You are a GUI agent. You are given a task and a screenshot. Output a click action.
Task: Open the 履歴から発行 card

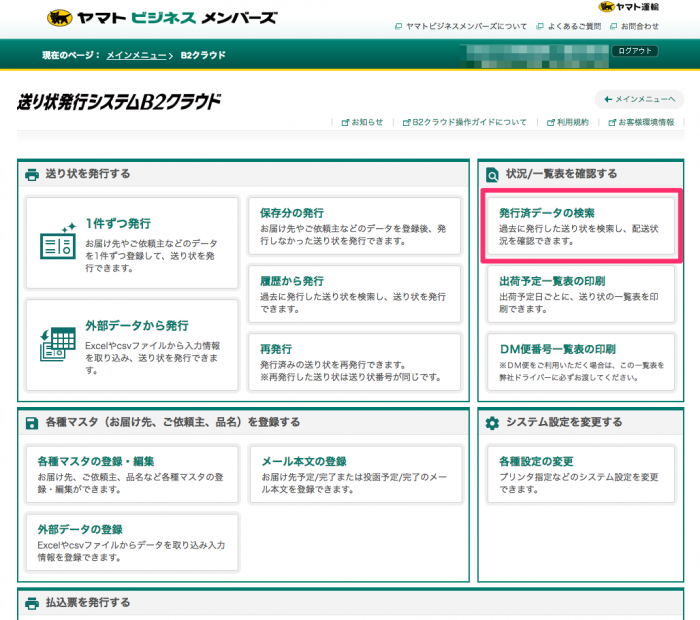354,294
